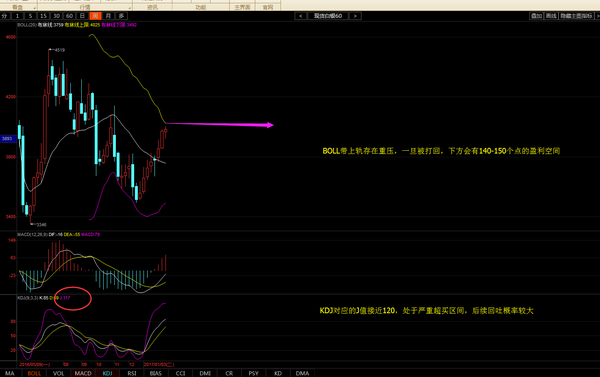Click the blue 3893 price marker on axis

pos(8,139)
